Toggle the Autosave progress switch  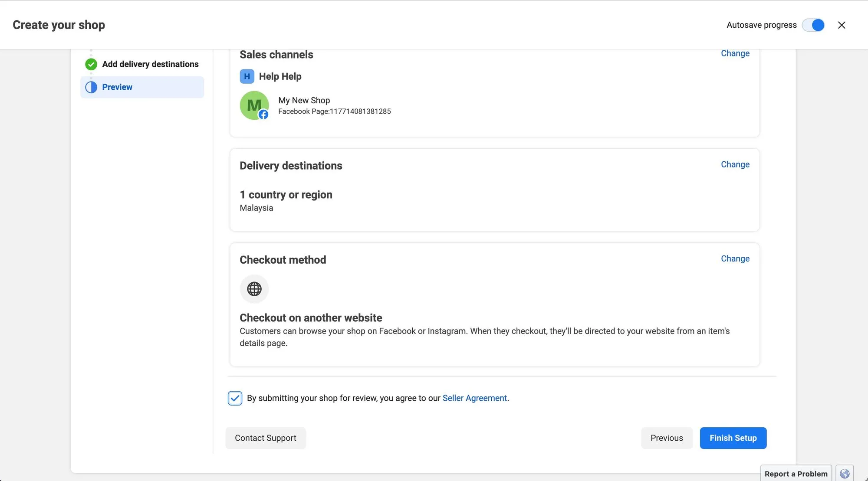pyautogui.click(x=813, y=25)
